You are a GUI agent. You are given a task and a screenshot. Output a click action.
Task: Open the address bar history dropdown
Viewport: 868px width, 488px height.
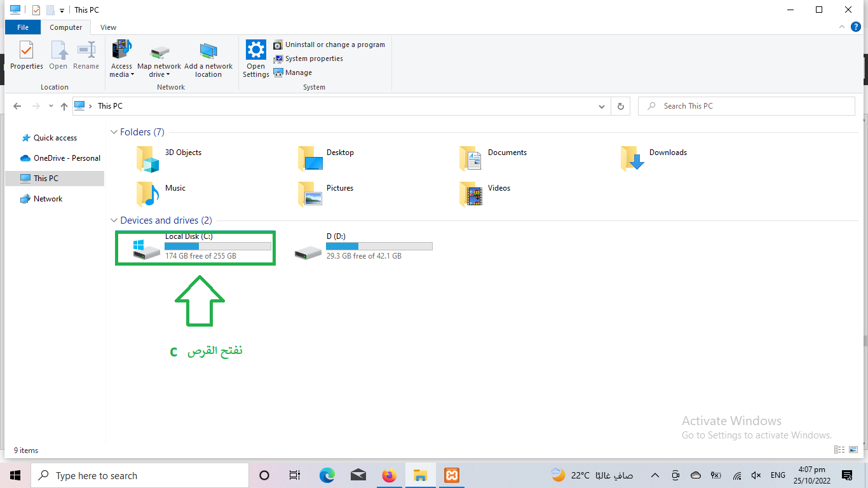click(x=602, y=107)
